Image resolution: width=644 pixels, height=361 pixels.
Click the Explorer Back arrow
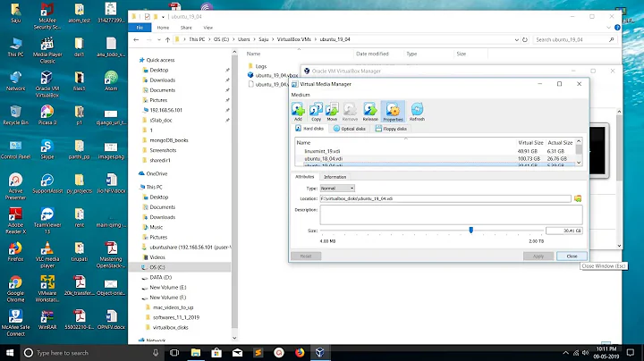[x=136, y=40]
